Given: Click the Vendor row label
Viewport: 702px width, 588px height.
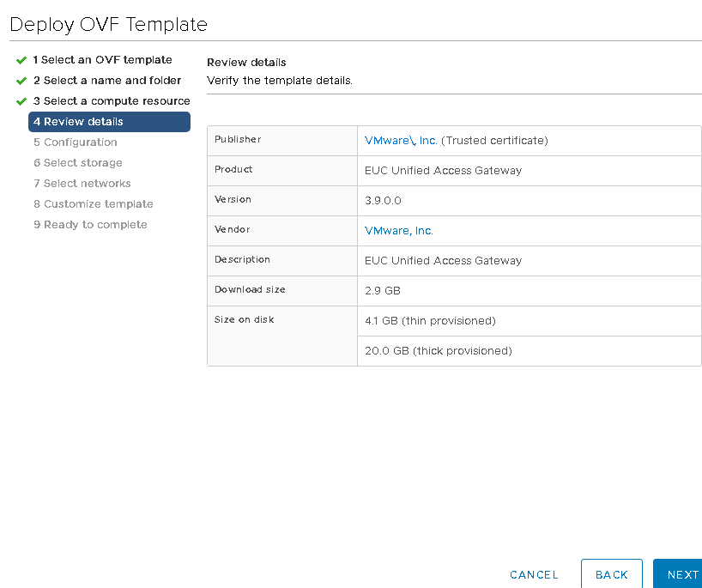Looking at the screenshot, I should point(232,229).
